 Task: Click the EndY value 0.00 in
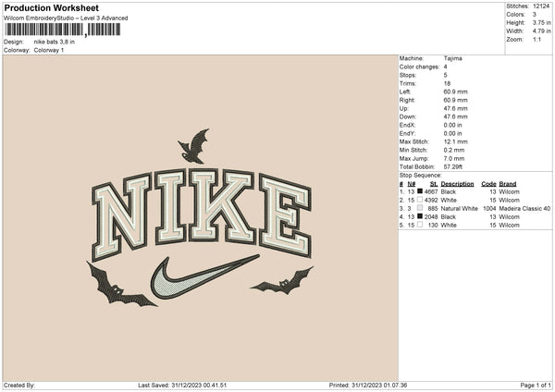click(x=452, y=133)
